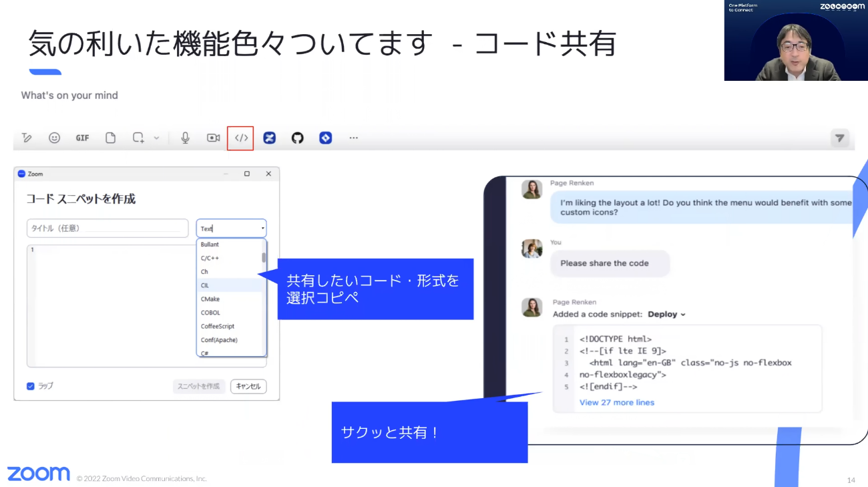Open the Text language dropdown

coord(231,228)
